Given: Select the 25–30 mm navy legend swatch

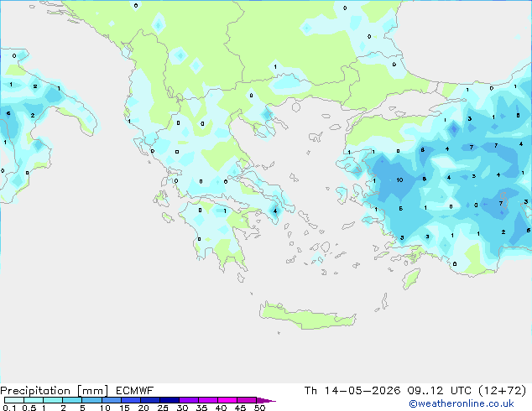Looking at the screenshot, I should tap(170, 400).
